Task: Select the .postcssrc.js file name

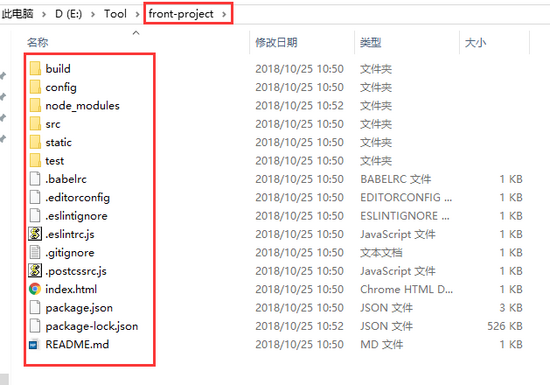Action: tap(76, 271)
